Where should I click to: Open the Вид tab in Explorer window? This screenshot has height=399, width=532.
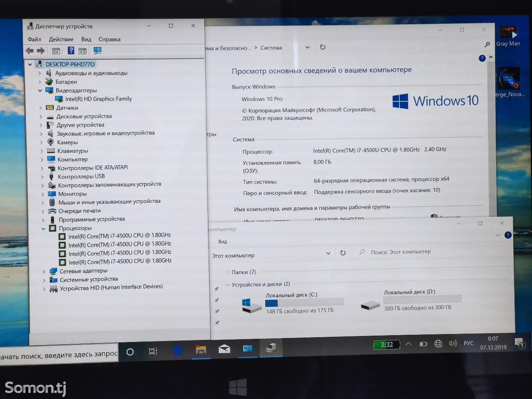coord(222,242)
